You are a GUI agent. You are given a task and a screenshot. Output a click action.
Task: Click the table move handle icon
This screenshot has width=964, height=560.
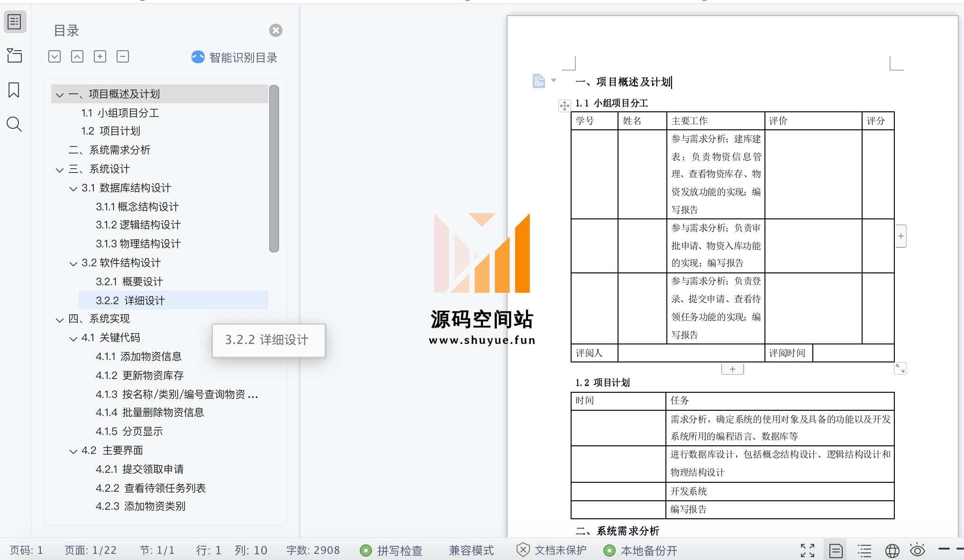[564, 106]
